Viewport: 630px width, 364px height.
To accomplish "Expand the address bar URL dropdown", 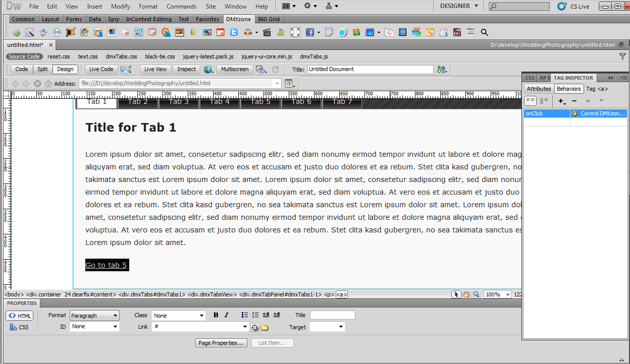I will (277, 84).
